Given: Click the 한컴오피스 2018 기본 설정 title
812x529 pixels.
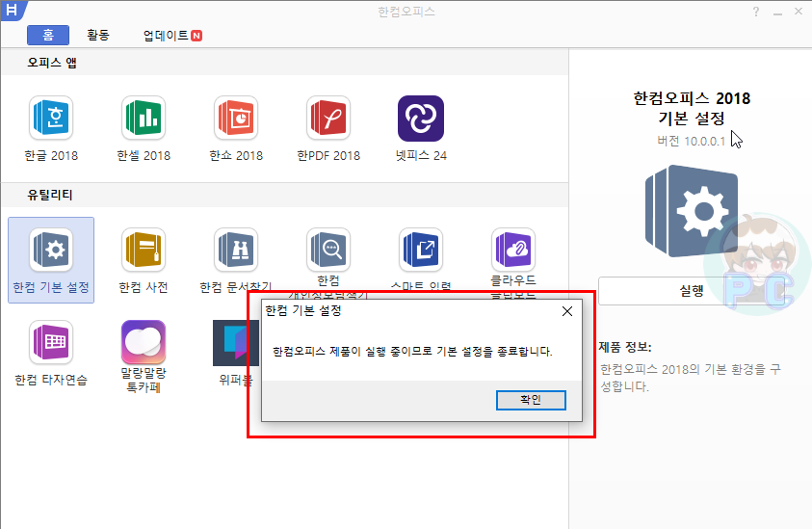Looking at the screenshot, I should (x=692, y=108).
